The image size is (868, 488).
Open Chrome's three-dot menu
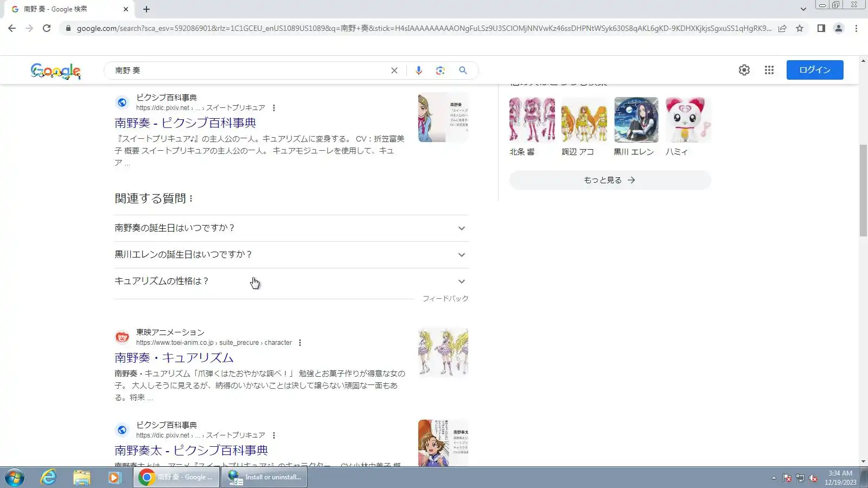pos(856,28)
